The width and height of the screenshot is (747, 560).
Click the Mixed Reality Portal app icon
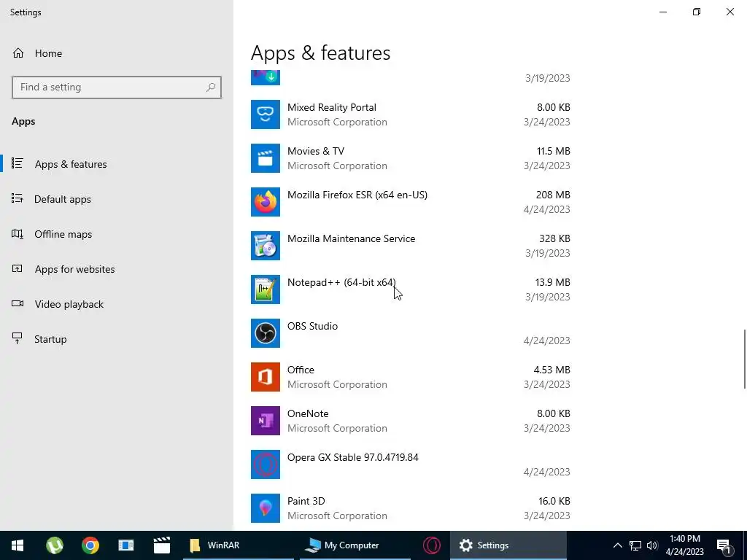[x=266, y=114]
